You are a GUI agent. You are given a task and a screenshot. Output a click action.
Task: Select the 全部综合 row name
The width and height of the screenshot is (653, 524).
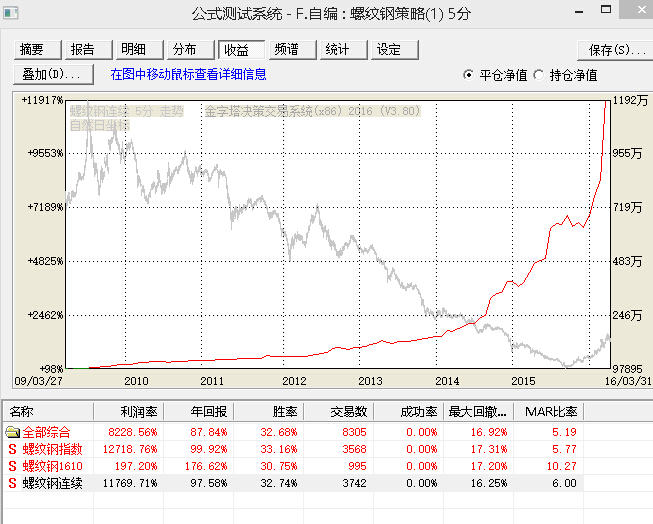47,432
